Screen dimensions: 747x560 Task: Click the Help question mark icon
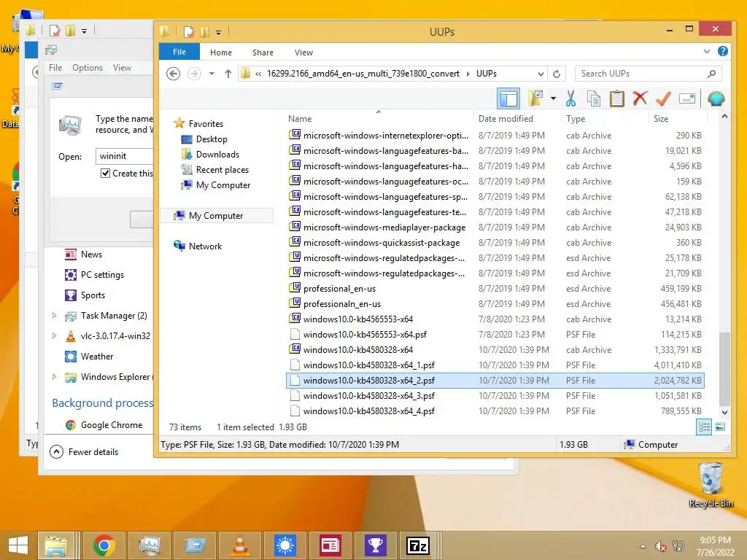723,51
